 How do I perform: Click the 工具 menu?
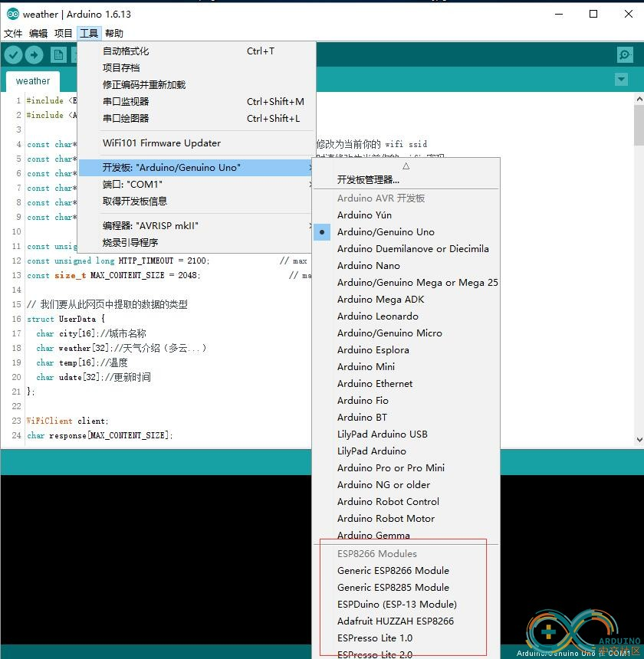89,33
